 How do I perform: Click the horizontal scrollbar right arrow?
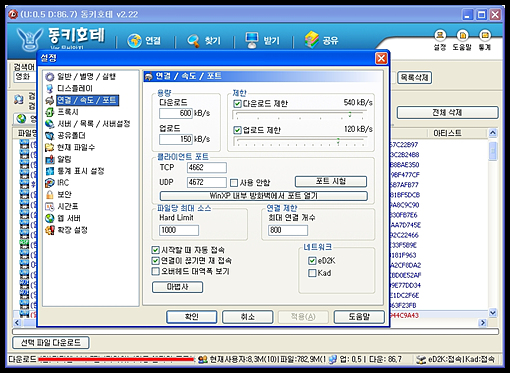tap(482, 322)
